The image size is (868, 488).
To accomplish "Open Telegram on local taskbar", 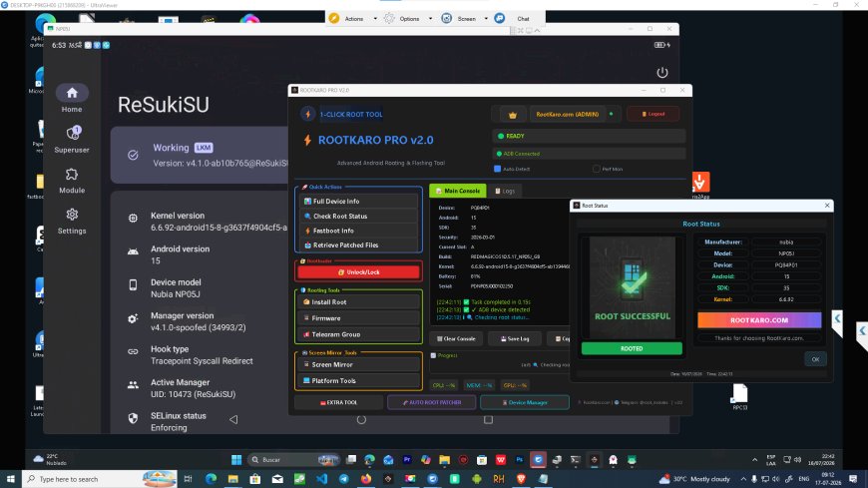I will pos(344,479).
